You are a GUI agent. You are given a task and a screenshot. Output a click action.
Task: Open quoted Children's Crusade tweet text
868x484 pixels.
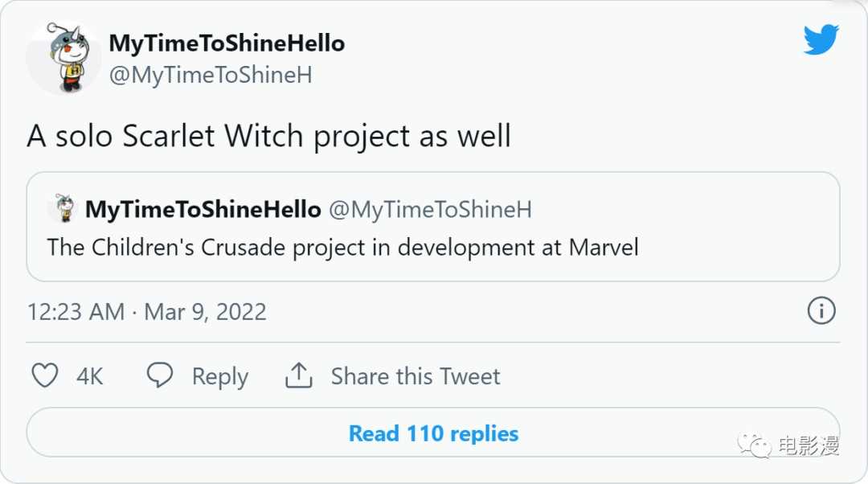click(x=343, y=248)
